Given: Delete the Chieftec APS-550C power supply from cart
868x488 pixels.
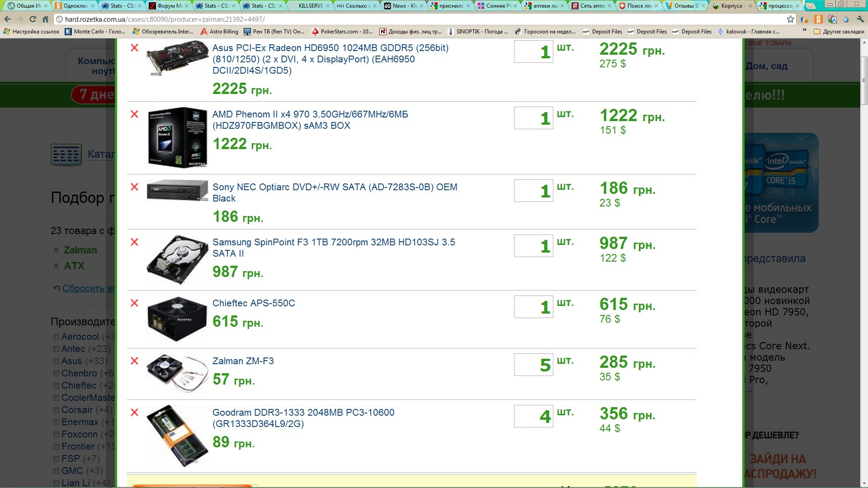Looking at the screenshot, I should coord(134,303).
